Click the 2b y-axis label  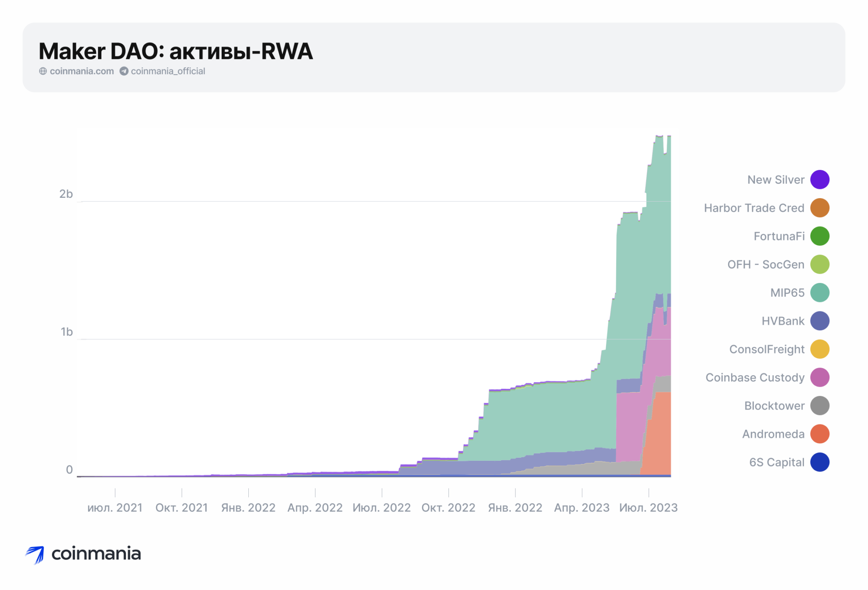66,194
